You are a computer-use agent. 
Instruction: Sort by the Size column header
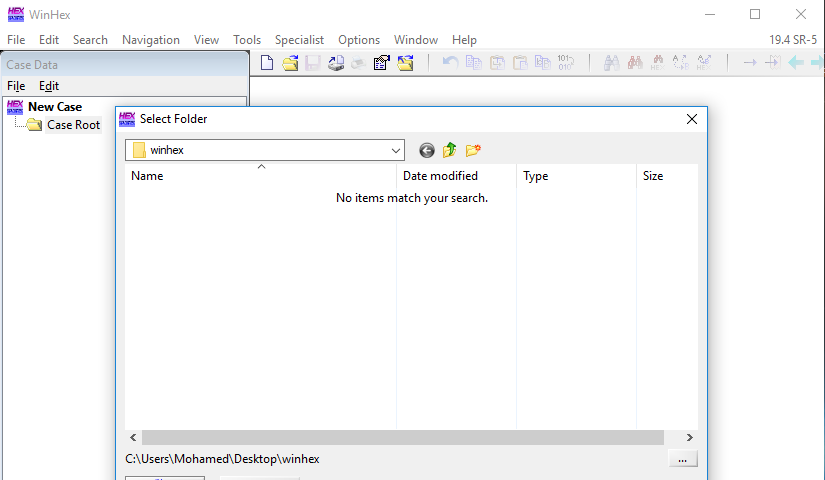coord(667,176)
